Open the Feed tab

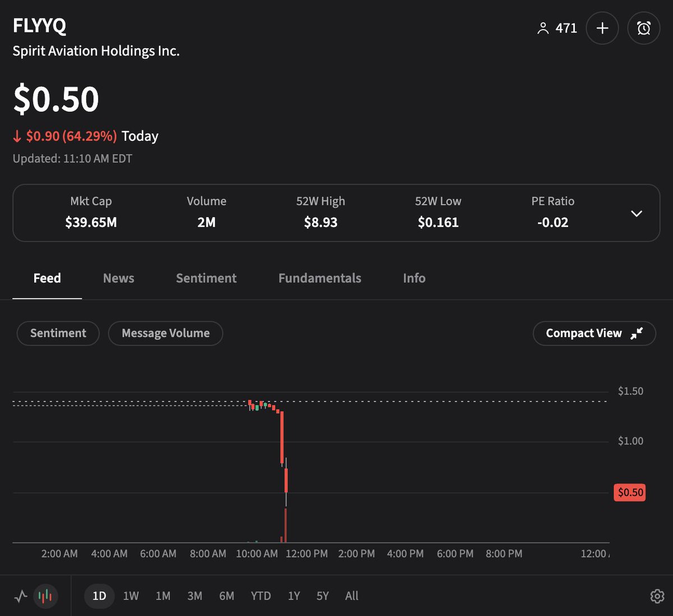point(47,278)
